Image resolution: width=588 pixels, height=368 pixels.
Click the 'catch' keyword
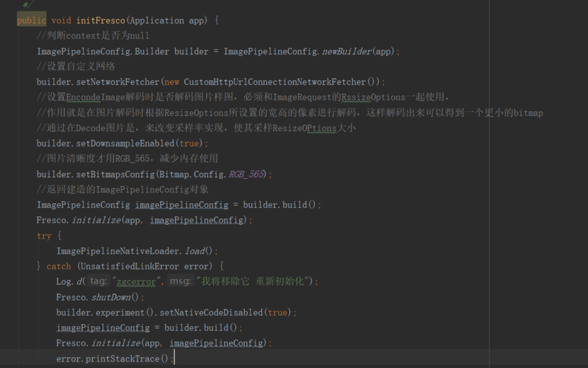click(x=58, y=266)
